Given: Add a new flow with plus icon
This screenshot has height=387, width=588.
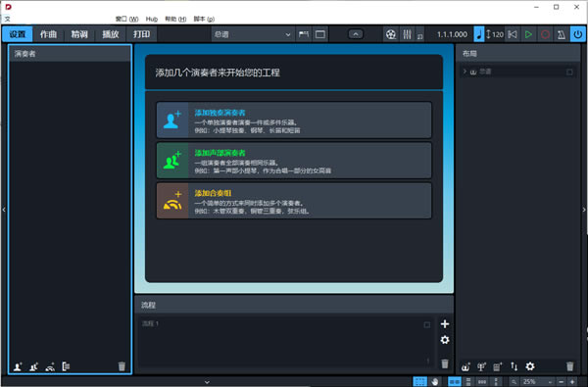Looking at the screenshot, I should 445,324.
